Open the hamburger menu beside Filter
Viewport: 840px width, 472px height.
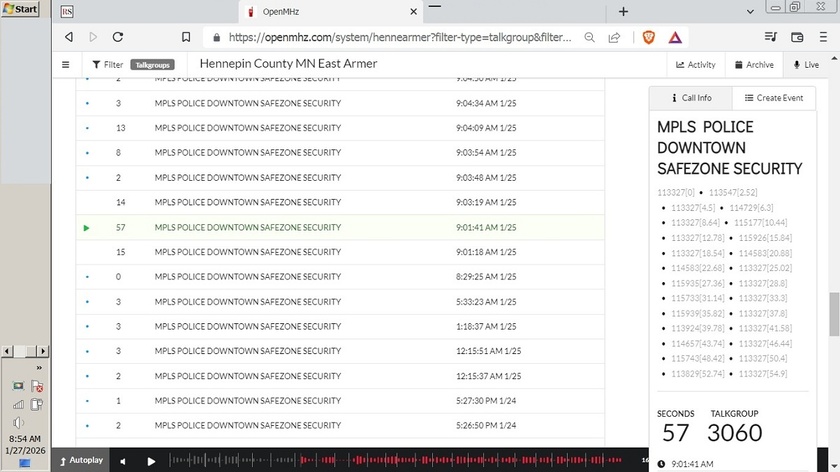coord(66,64)
